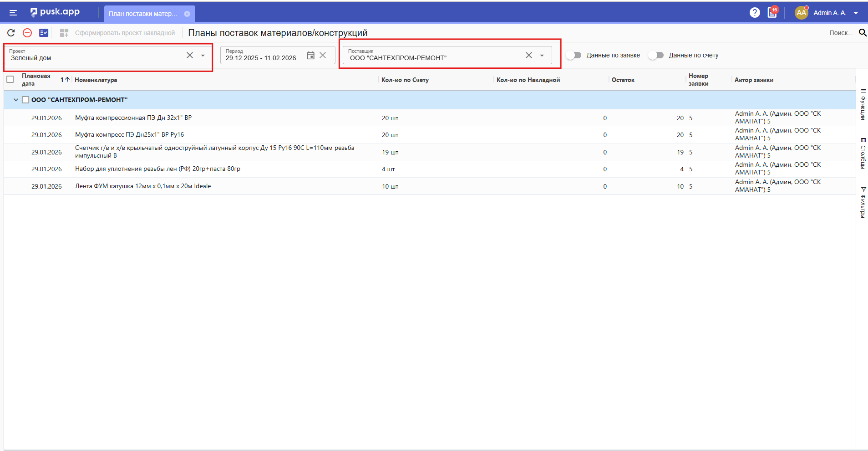Collapse the ООО "САНТЕХПРОМ-РЕМОНТ" group row

pos(16,100)
